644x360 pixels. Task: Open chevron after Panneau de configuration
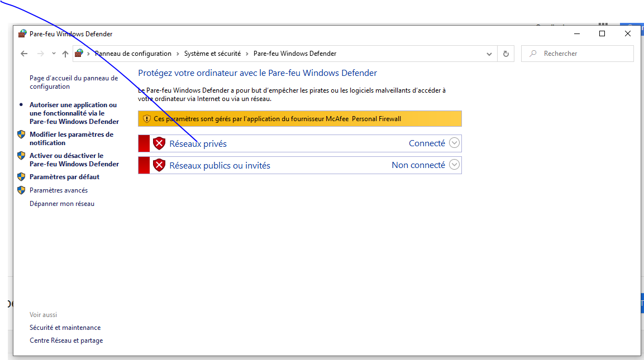click(x=178, y=54)
